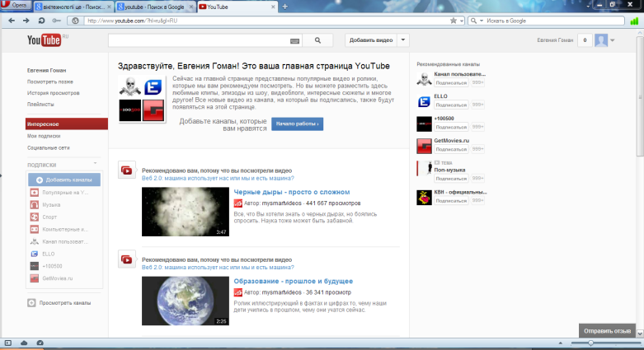This screenshot has height=350, width=644.
Task: Click the GetMovies.ru icon in sidebar
Action: (35, 278)
